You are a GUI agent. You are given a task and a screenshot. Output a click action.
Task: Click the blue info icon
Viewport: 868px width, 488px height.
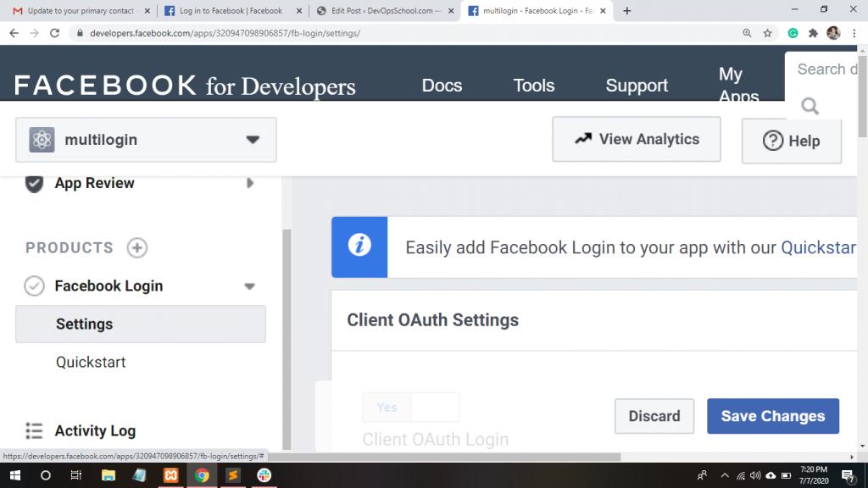(x=359, y=247)
